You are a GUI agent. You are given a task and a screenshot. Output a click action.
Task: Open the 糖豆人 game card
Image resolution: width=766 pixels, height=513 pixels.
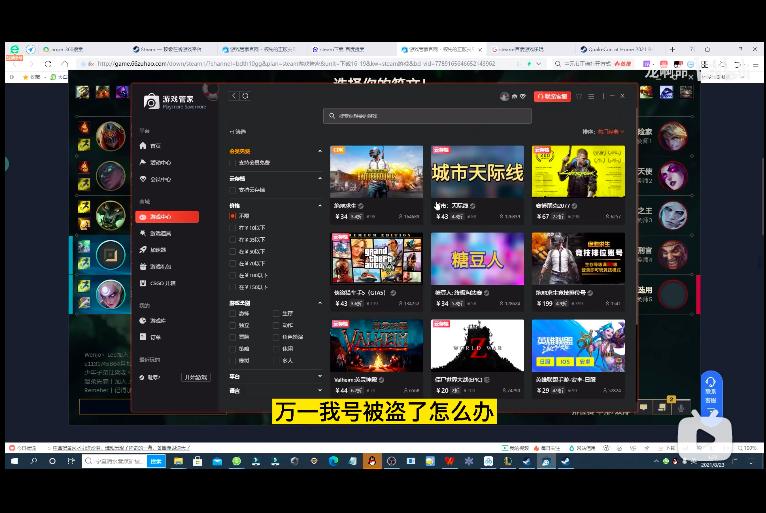click(x=477, y=271)
